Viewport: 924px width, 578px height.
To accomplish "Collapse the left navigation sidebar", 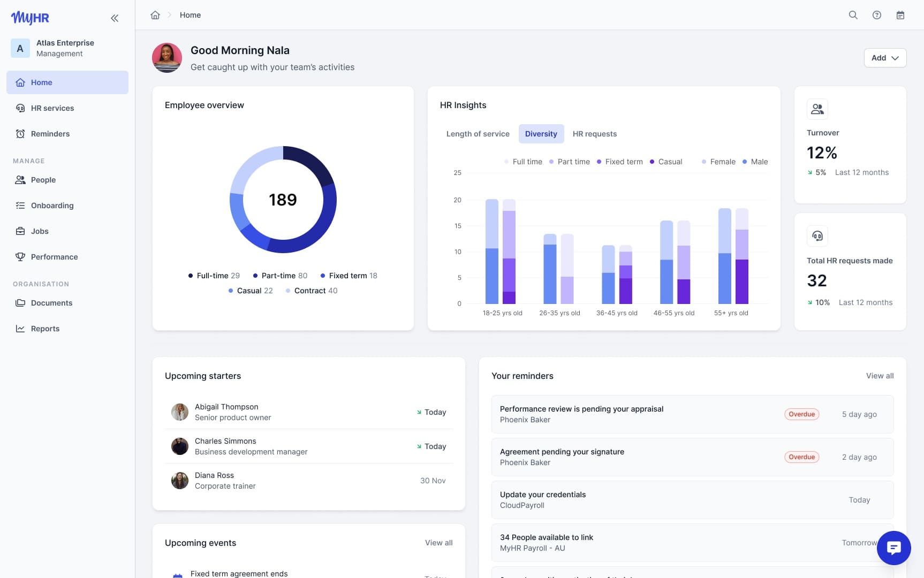I will click(x=115, y=18).
